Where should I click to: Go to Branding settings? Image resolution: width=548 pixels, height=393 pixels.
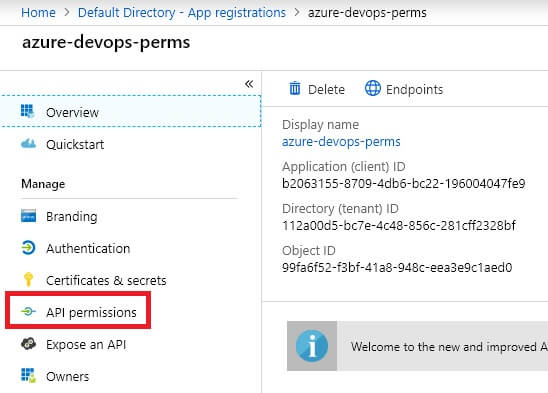coord(72,216)
